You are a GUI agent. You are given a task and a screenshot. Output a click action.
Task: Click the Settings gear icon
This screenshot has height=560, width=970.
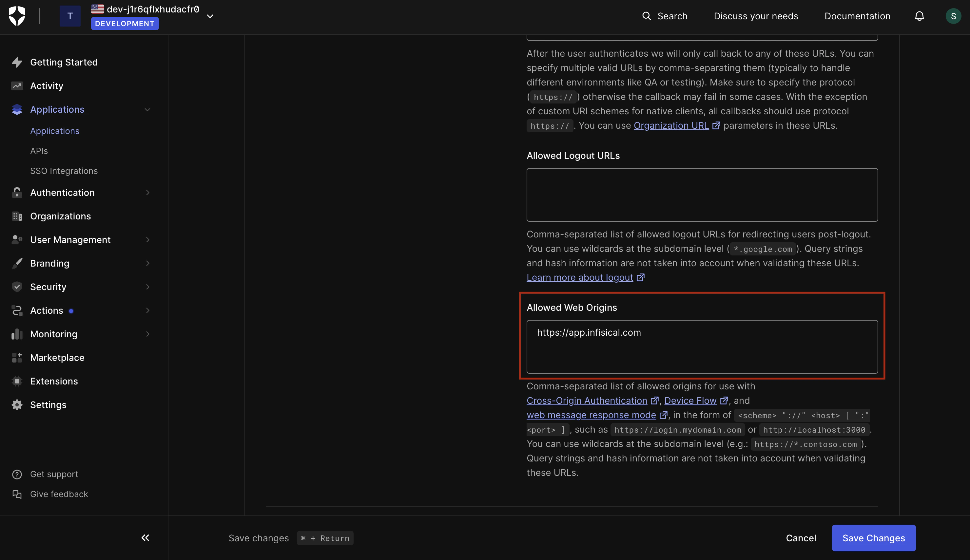coord(17,405)
